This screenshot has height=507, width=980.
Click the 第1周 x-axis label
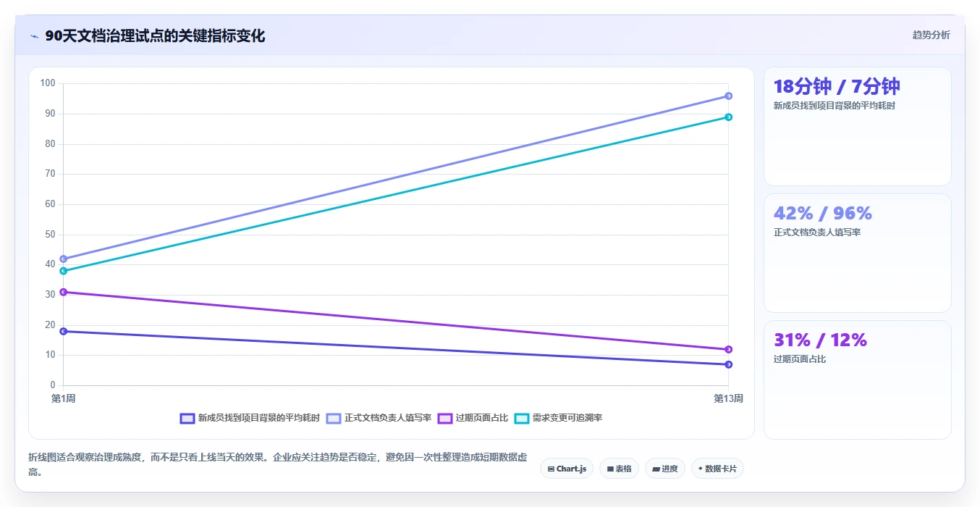point(64,398)
